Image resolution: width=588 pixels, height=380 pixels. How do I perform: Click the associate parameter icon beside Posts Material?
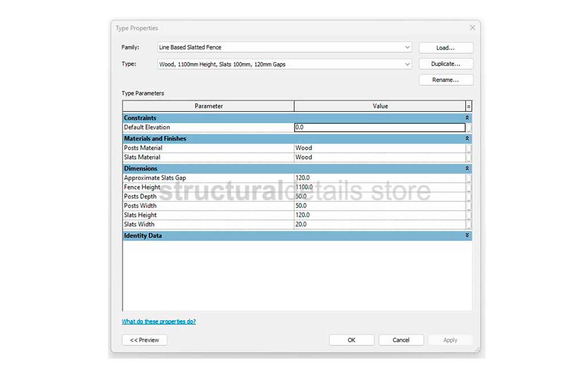(469, 148)
